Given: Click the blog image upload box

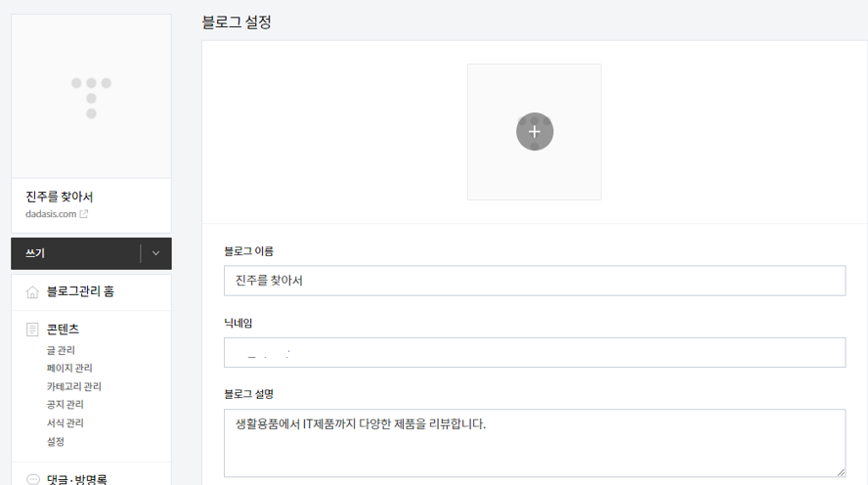Looking at the screenshot, I should 535,132.
